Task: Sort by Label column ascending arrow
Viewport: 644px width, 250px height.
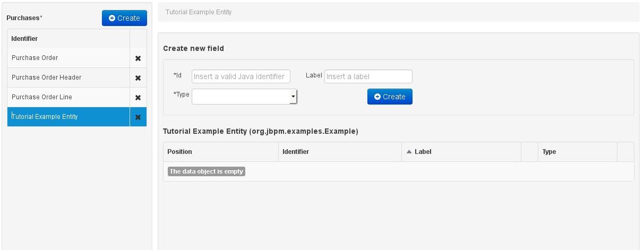Action: (409, 152)
